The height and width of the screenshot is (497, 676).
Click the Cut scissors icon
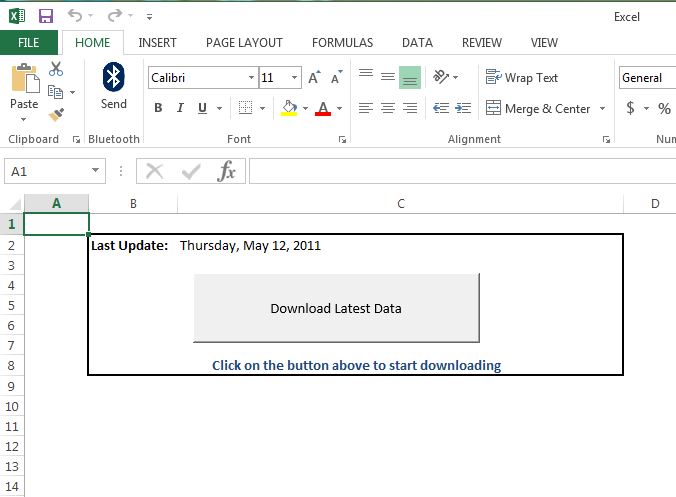pyautogui.click(x=56, y=69)
